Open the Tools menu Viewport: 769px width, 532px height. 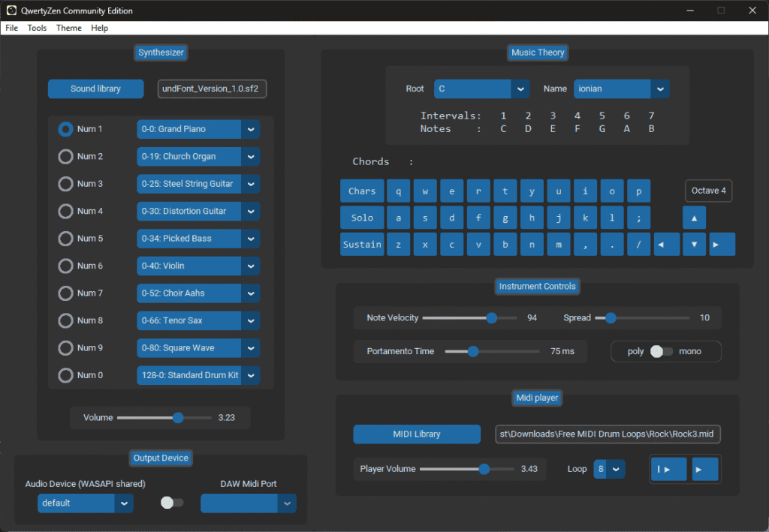(x=37, y=28)
